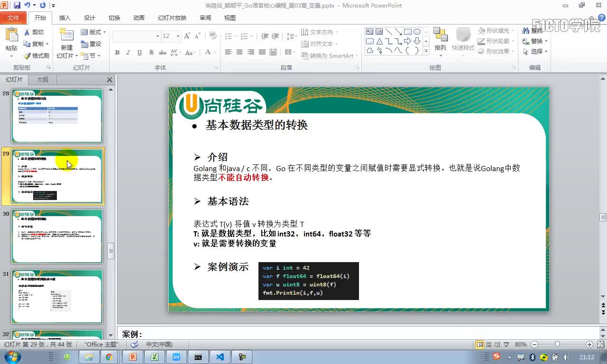Select the right arrow block shape
This screenshot has width=607, height=364.
(407, 41)
